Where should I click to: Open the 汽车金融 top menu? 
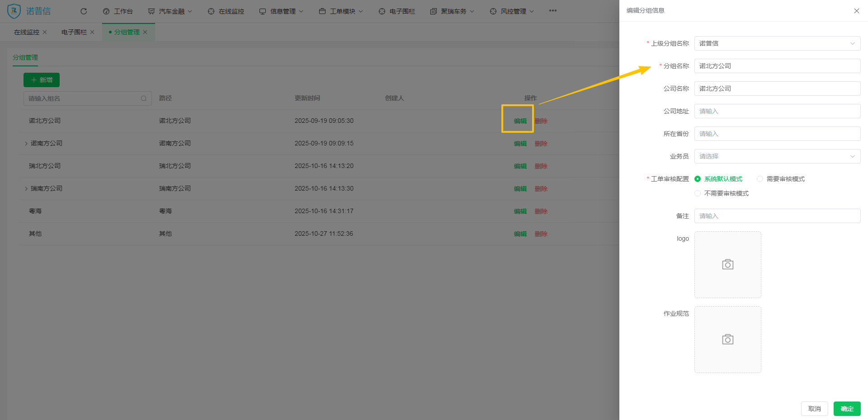point(171,11)
